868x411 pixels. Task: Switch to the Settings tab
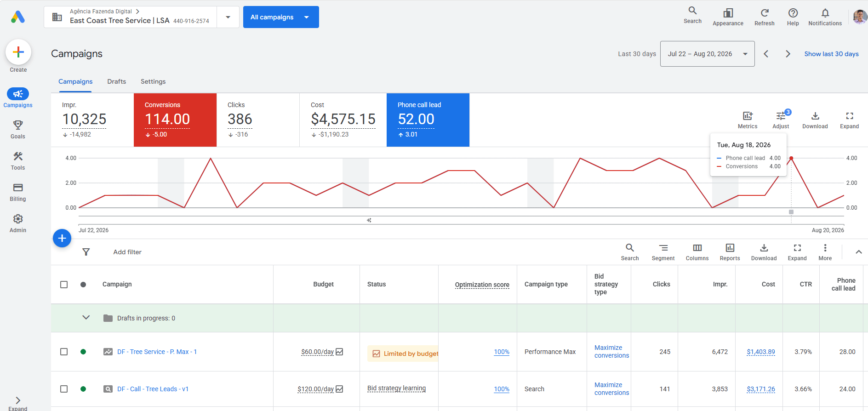(x=153, y=81)
